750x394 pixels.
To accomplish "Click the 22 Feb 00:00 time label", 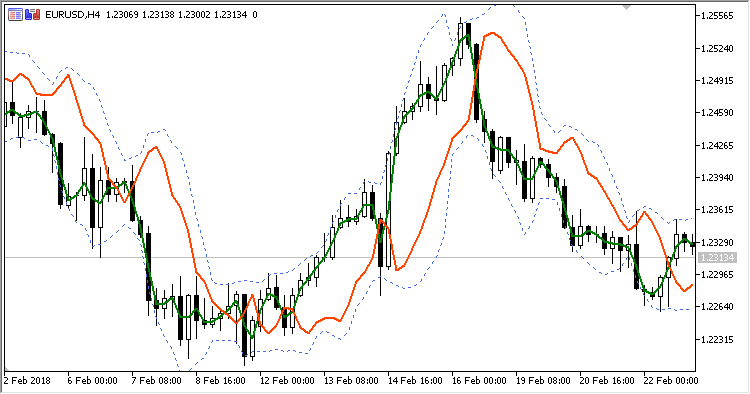I will [671, 381].
